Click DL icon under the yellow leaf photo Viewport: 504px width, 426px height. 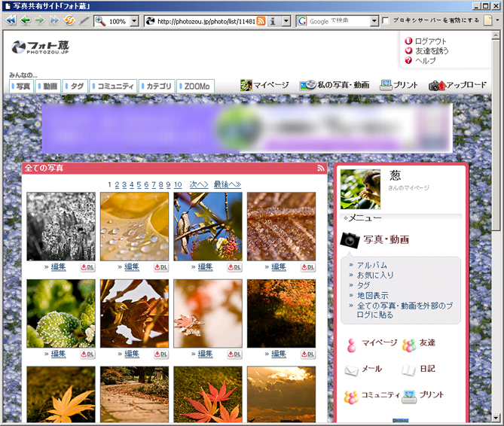pyautogui.click(x=161, y=267)
